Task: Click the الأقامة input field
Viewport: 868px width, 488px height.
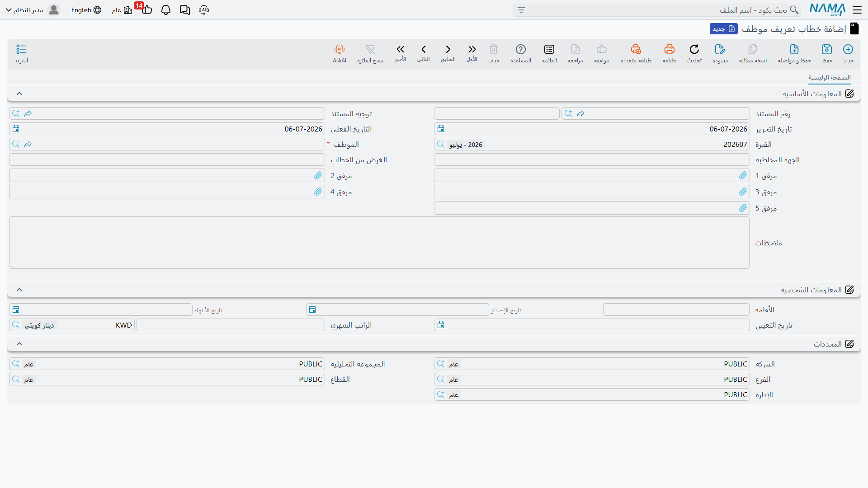Action: click(x=676, y=310)
